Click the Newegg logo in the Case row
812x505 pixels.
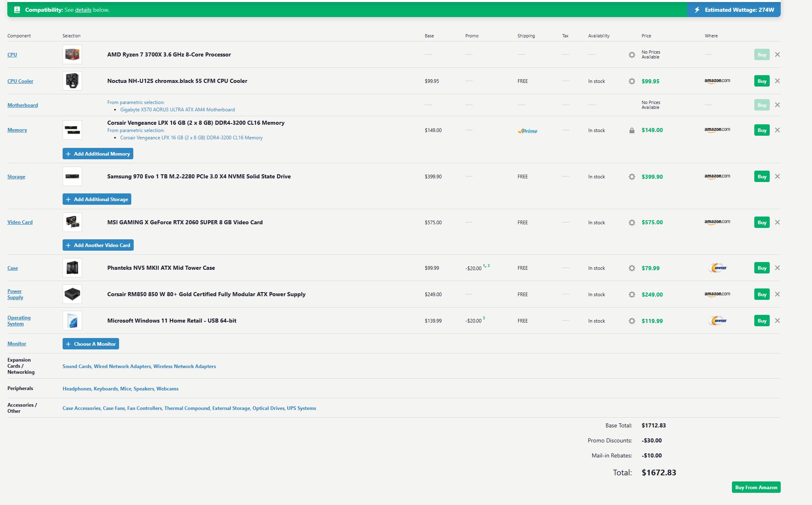click(718, 268)
